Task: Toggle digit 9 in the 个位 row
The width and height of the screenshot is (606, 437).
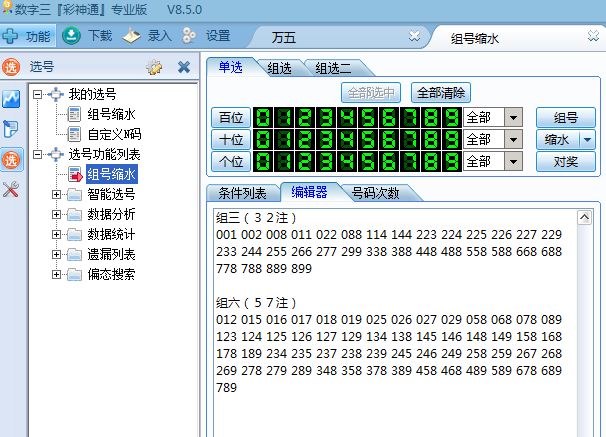Action: point(450,161)
